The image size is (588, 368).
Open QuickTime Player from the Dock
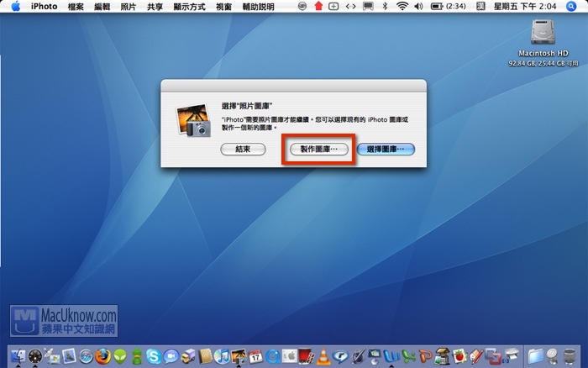click(x=273, y=356)
